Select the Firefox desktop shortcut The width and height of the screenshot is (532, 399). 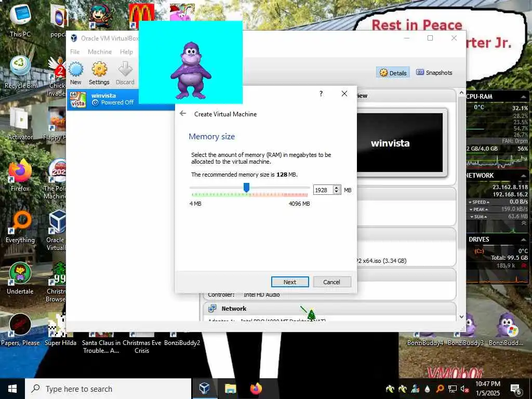click(20, 175)
